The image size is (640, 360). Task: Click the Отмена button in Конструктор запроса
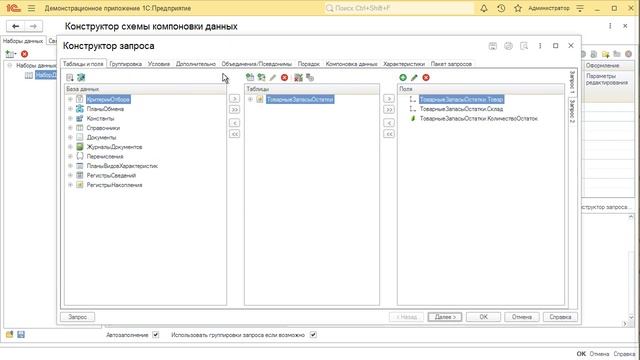coord(522,317)
